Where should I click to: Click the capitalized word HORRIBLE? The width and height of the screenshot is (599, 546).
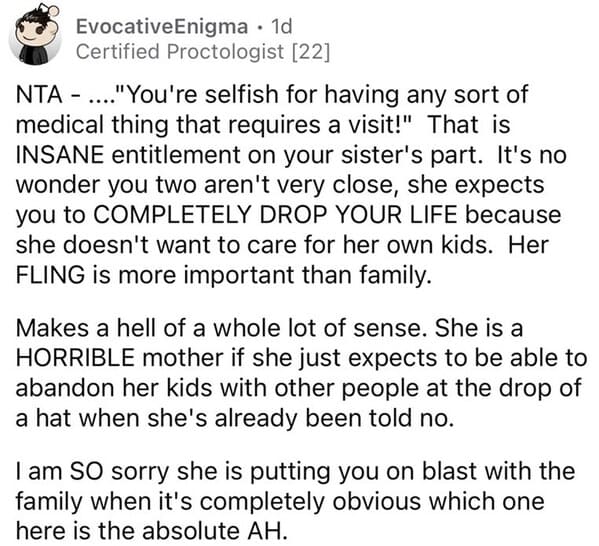75,358
